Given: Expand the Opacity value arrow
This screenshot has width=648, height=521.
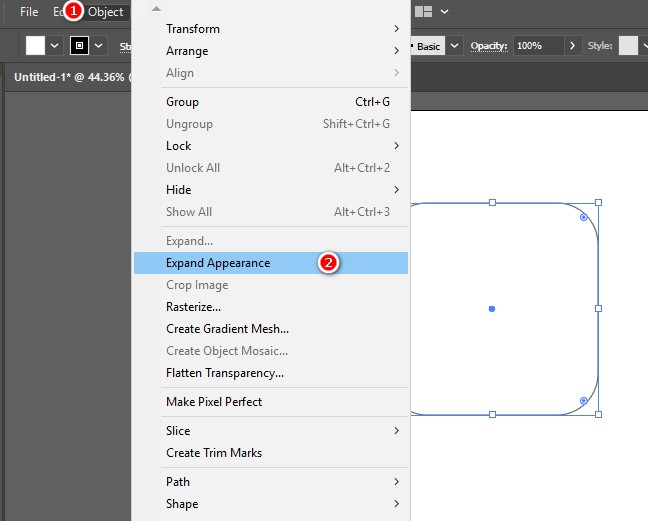Looking at the screenshot, I should coord(572,46).
